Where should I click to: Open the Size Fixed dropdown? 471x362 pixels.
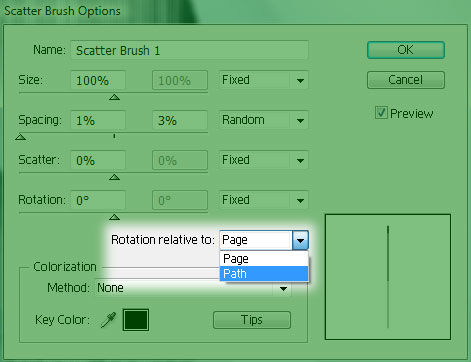tap(264, 80)
